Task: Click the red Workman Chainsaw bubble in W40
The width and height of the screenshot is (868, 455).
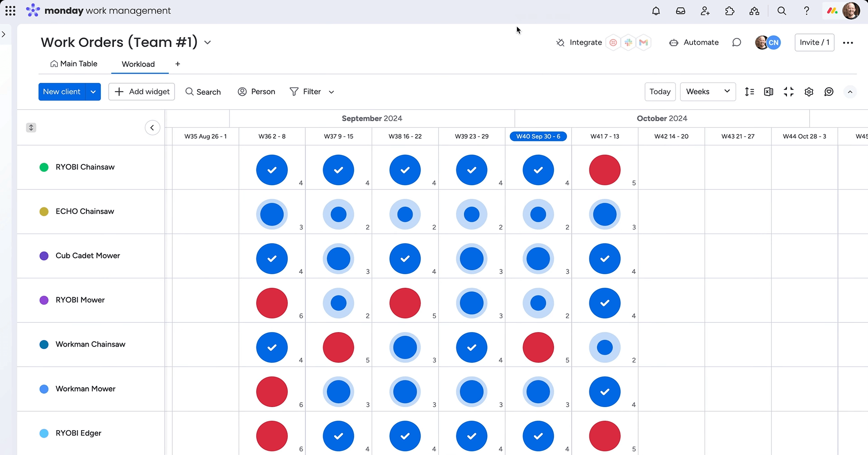Action: (538, 347)
